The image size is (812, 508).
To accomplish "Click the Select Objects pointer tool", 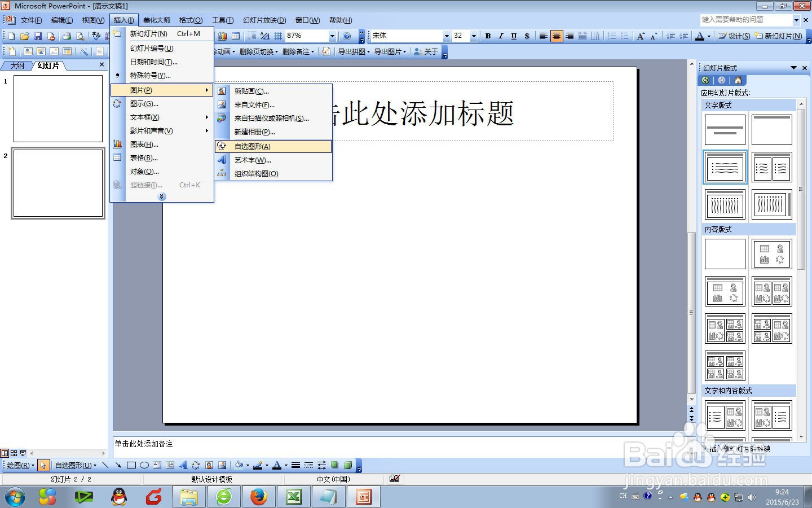I will click(44, 465).
